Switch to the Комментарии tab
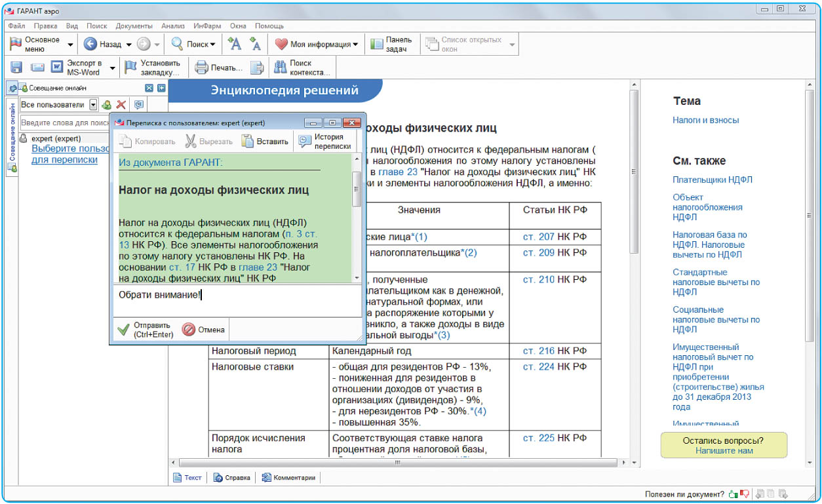 point(288,478)
